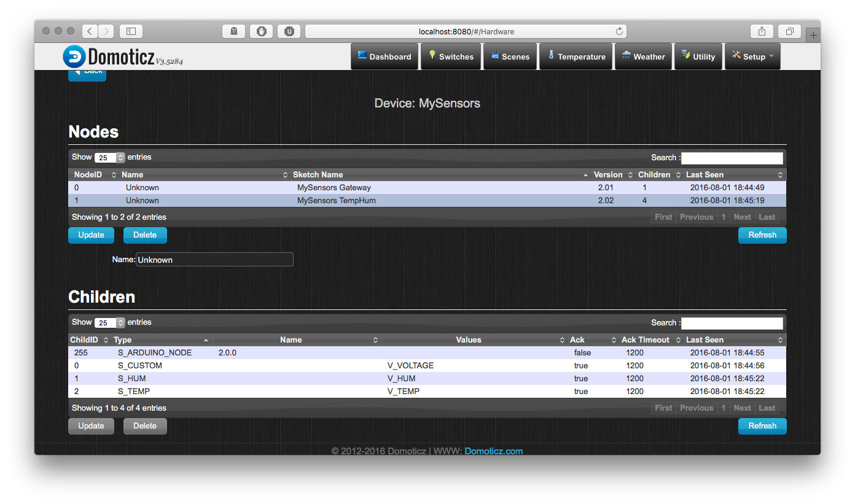Click the hand blocker extension icon
The image size is (855, 504).
coord(261,31)
